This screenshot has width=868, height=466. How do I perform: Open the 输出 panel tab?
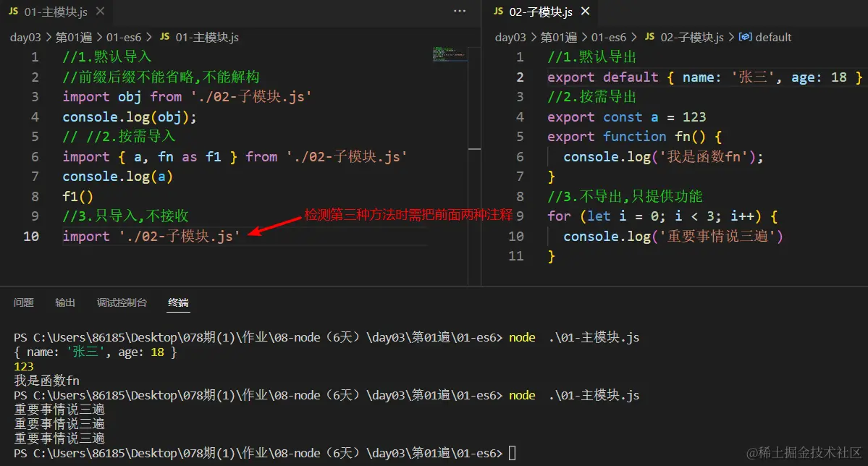pos(64,302)
